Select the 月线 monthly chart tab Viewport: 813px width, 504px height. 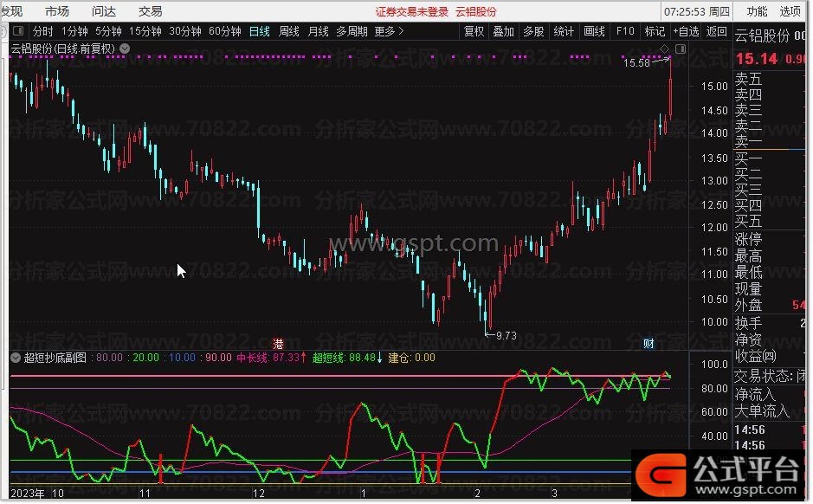[319, 32]
